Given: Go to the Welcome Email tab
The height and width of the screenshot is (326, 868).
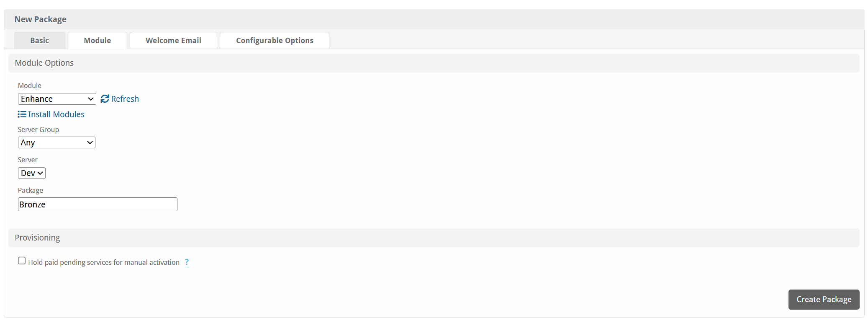Looking at the screenshot, I should [173, 41].
